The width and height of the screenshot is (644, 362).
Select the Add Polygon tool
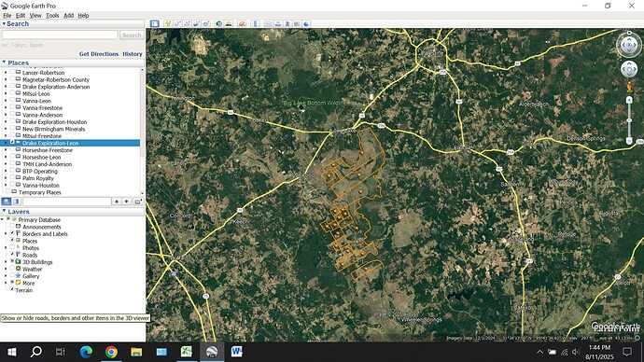[x=177, y=24]
